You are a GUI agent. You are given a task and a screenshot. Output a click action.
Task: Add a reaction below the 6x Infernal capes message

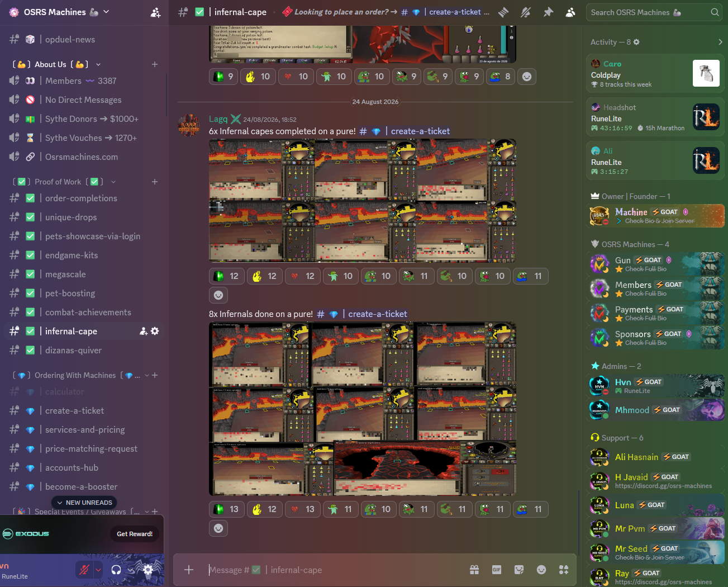pyautogui.click(x=218, y=295)
